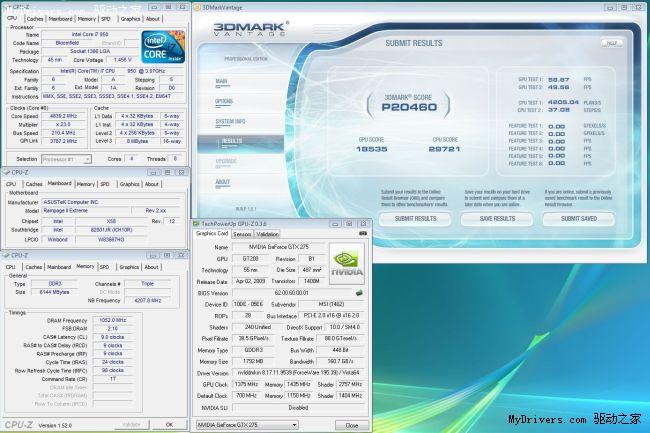The height and width of the screenshot is (433, 650).
Task: Click the memory Type value DDR3
Action: point(55,284)
